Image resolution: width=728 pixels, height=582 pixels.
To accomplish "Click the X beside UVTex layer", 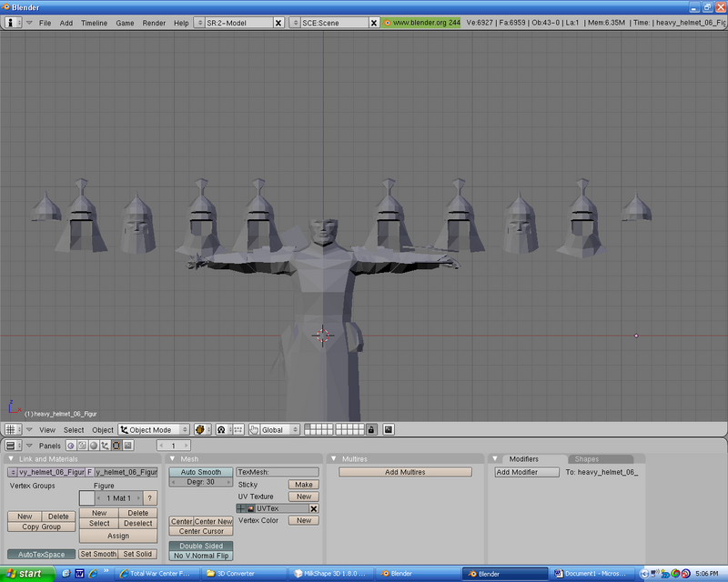I will coord(313,508).
